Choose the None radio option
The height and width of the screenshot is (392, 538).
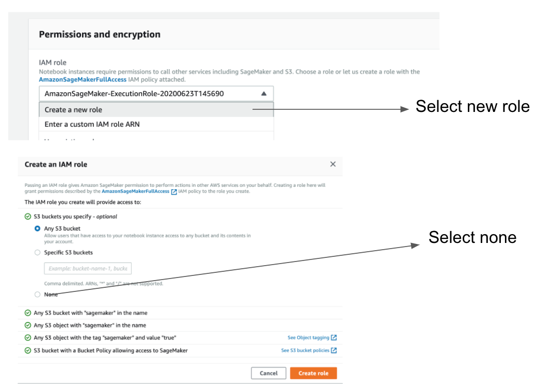37,295
